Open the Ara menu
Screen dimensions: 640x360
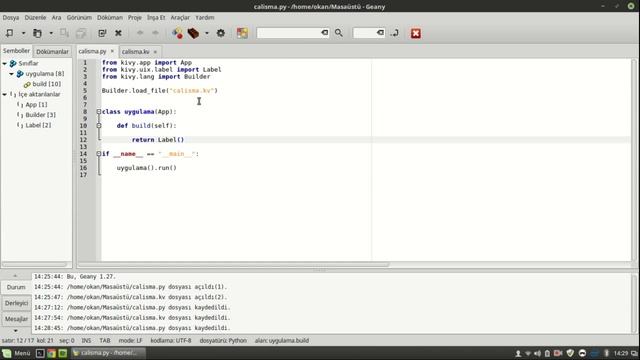(x=56, y=18)
